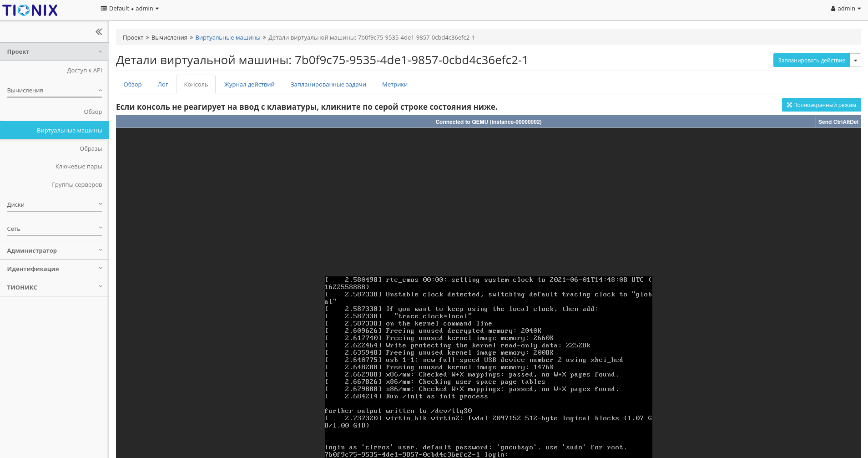Click Виртуальные машины breadcrumb link
868x458 pixels.
[227, 38]
